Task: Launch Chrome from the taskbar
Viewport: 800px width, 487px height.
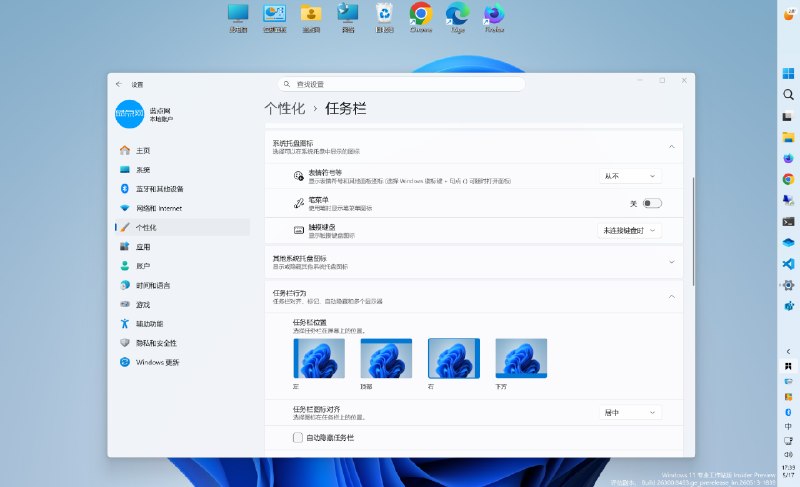Action: (788, 179)
